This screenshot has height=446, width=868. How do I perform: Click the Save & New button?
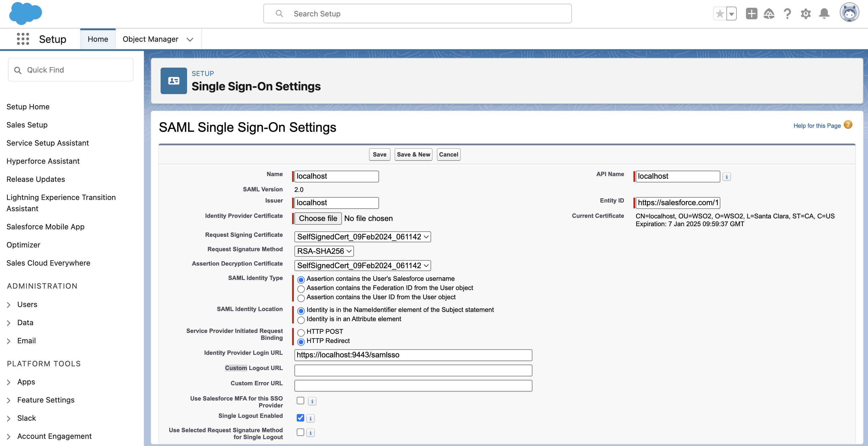click(x=414, y=155)
